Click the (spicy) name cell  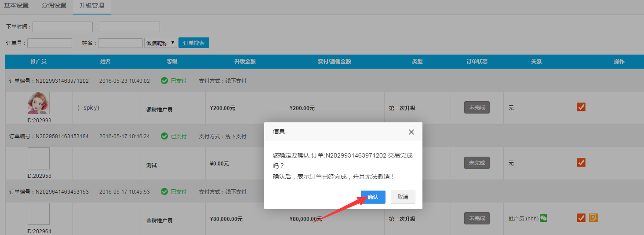[88, 107]
